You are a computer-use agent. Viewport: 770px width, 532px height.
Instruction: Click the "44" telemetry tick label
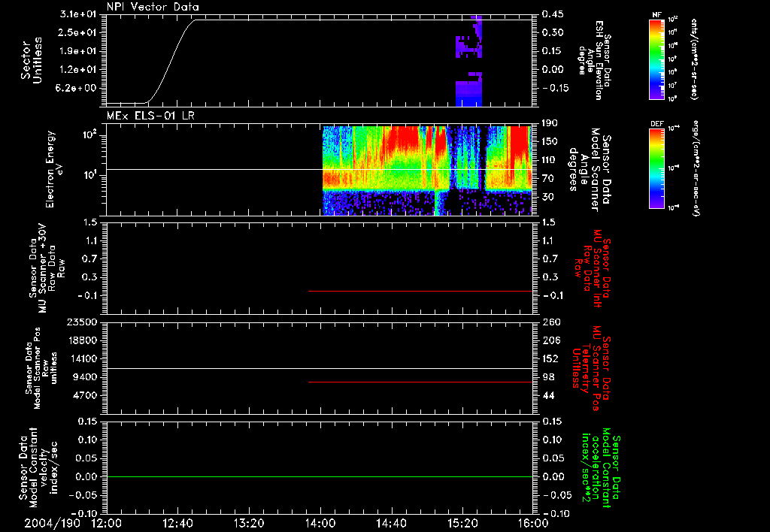pos(548,395)
